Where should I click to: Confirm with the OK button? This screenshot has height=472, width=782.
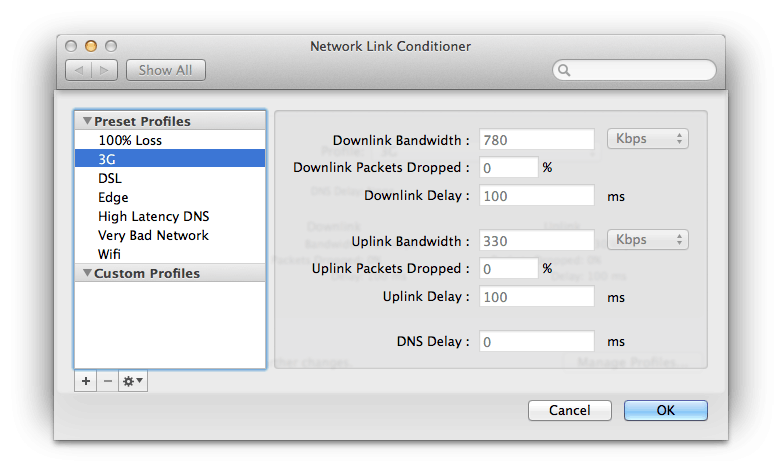pyautogui.click(x=665, y=410)
